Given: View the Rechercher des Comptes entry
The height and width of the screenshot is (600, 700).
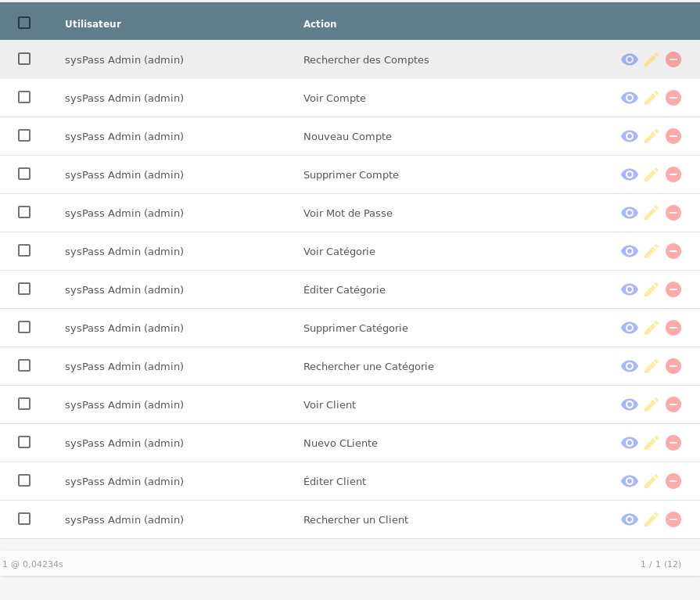Looking at the screenshot, I should [x=630, y=59].
